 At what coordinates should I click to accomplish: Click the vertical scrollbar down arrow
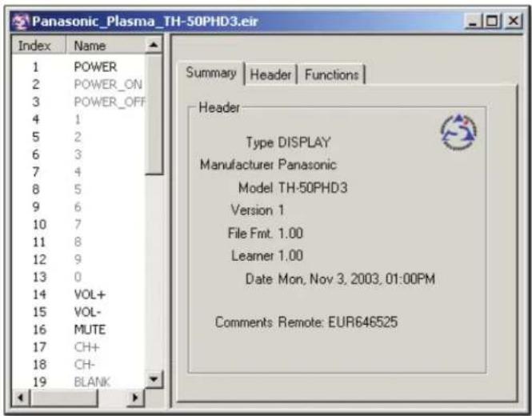pyautogui.click(x=154, y=378)
